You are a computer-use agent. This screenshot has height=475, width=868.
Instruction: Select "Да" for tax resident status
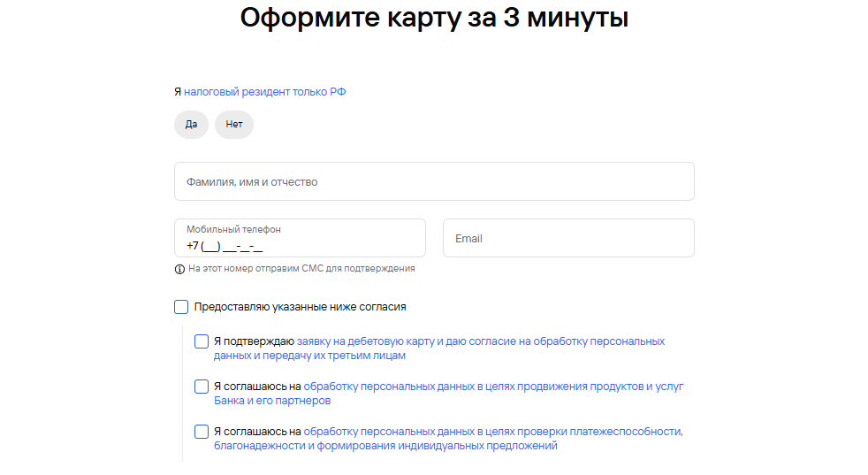[x=191, y=125]
